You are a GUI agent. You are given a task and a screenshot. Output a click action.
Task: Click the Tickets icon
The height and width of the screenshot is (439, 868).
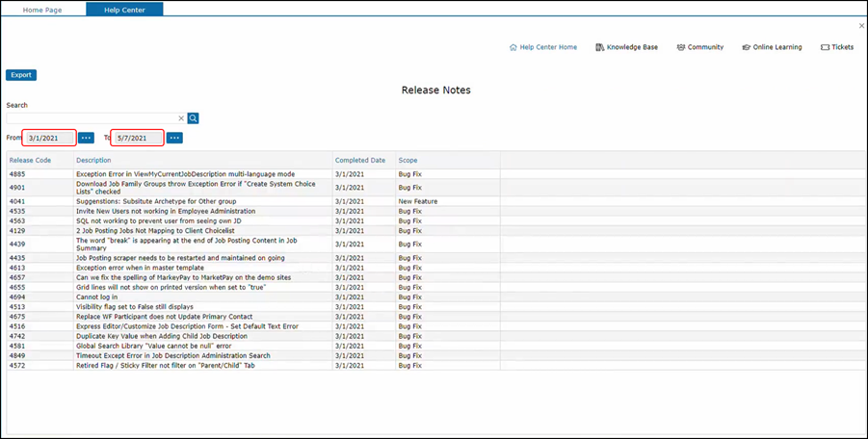pos(825,47)
